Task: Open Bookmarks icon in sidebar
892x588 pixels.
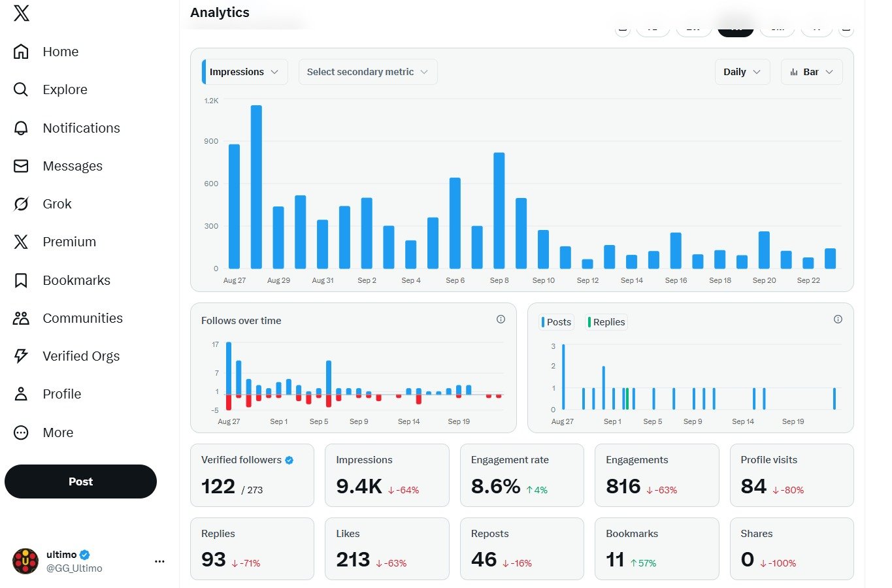Action: point(21,280)
